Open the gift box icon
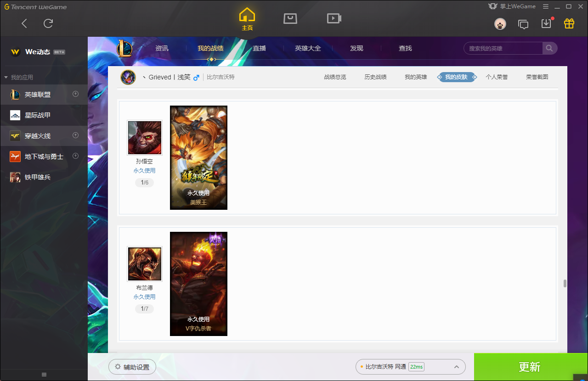This screenshot has height=381, width=588. [569, 23]
